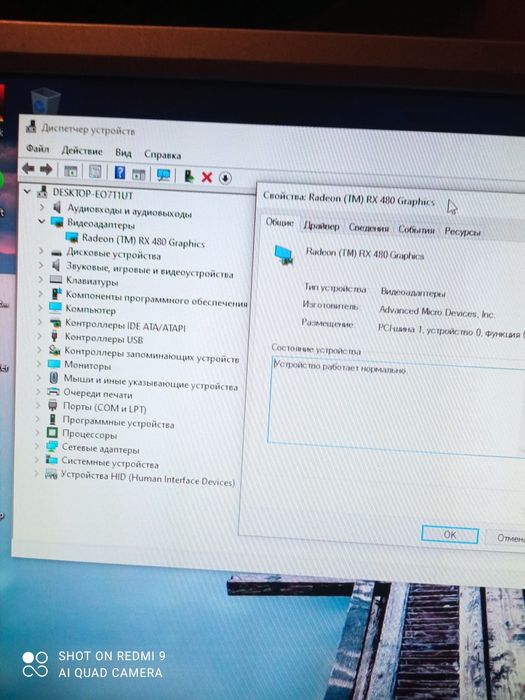Click the Очереди печати printer icon

click(53, 392)
